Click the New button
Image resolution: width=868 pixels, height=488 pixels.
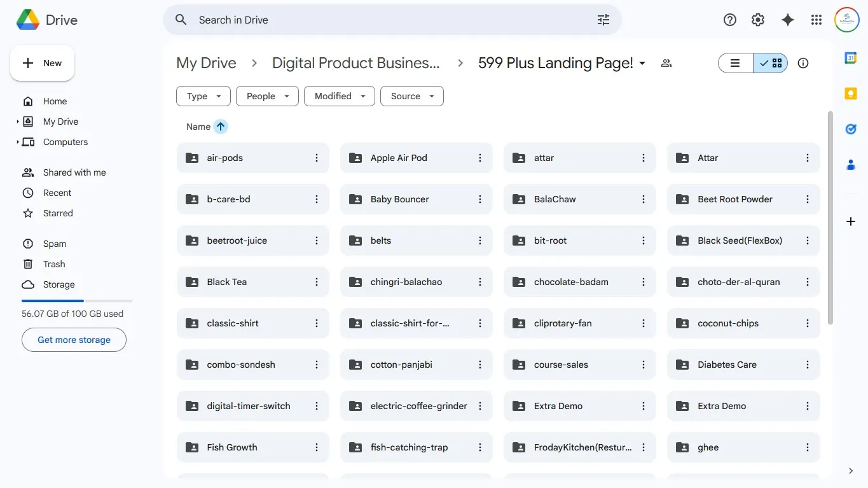(42, 62)
